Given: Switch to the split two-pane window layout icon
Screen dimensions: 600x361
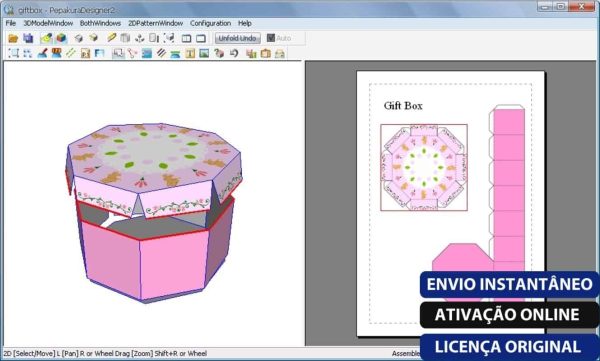Looking at the screenshot, I should point(186,38).
